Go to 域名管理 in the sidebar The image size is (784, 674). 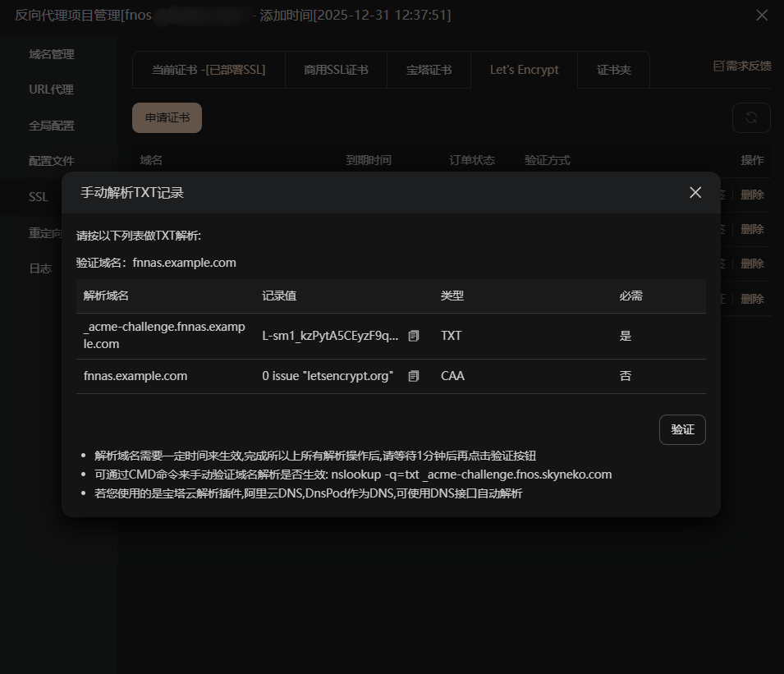click(51, 54)
